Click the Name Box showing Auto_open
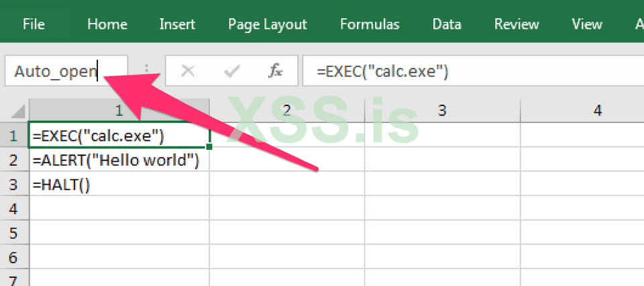 click(x=60, y=72)
